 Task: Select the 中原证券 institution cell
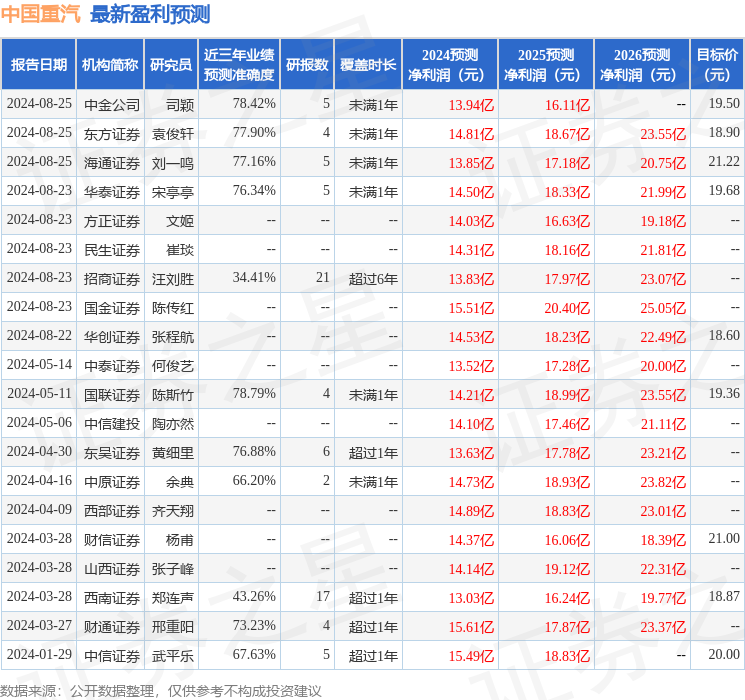(112, 482)
